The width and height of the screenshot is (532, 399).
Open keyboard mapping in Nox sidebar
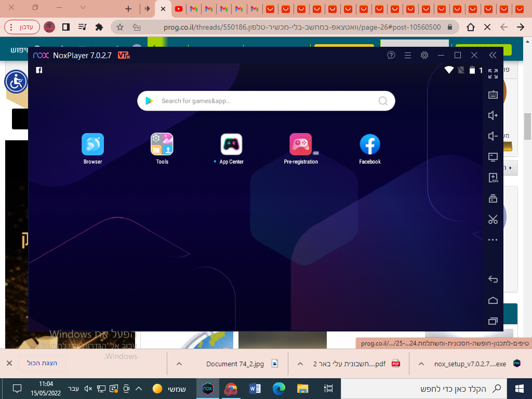point(493,95)
